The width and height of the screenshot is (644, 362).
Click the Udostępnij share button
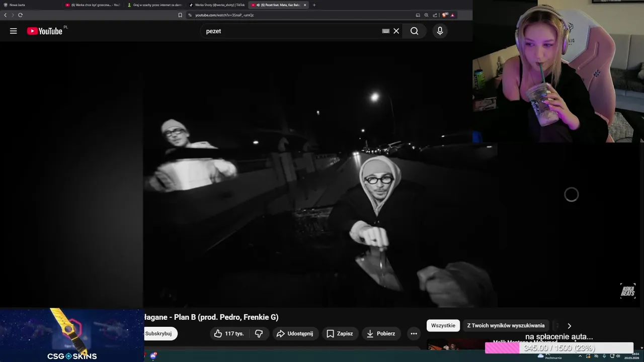point(295,333)
